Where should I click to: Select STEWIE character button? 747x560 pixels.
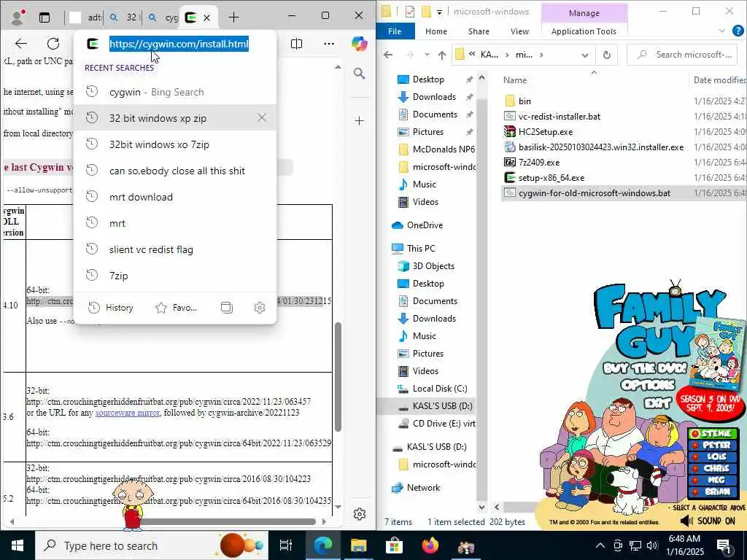(x=713, y=434)
